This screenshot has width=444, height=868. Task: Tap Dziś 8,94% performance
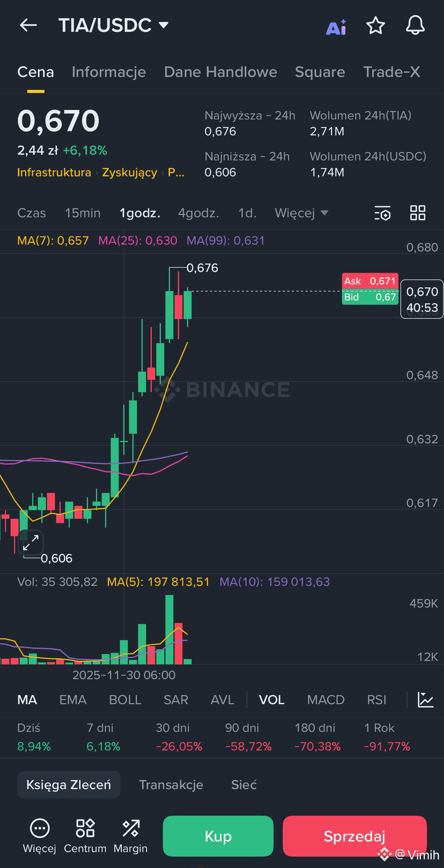point(34,737)
